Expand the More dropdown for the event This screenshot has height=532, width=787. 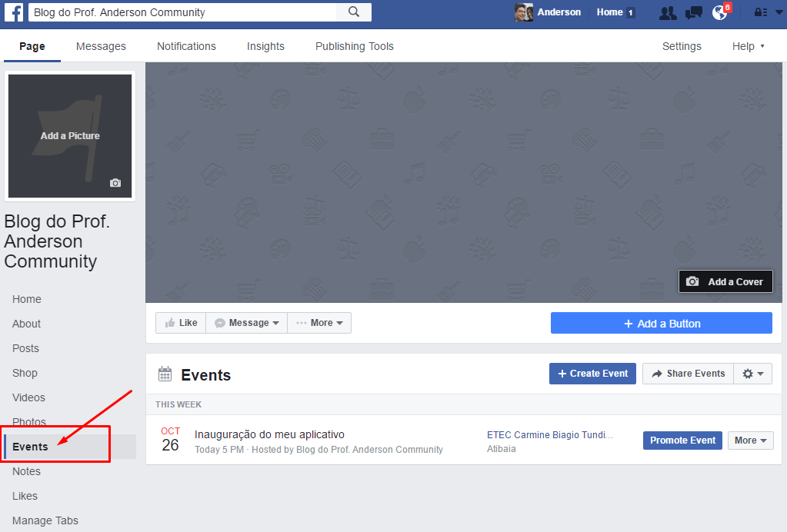750,441
